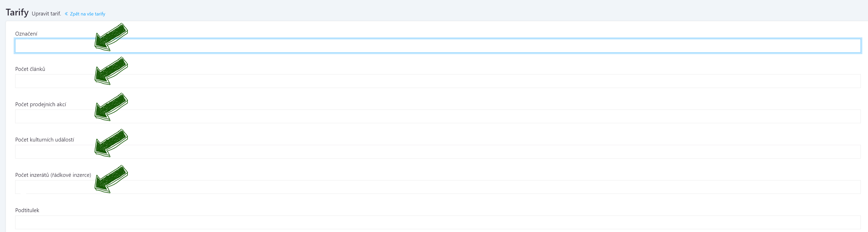Click the Počet kulturních událostí input box
Screen dimensions: 868x232
tap(438, 152)
